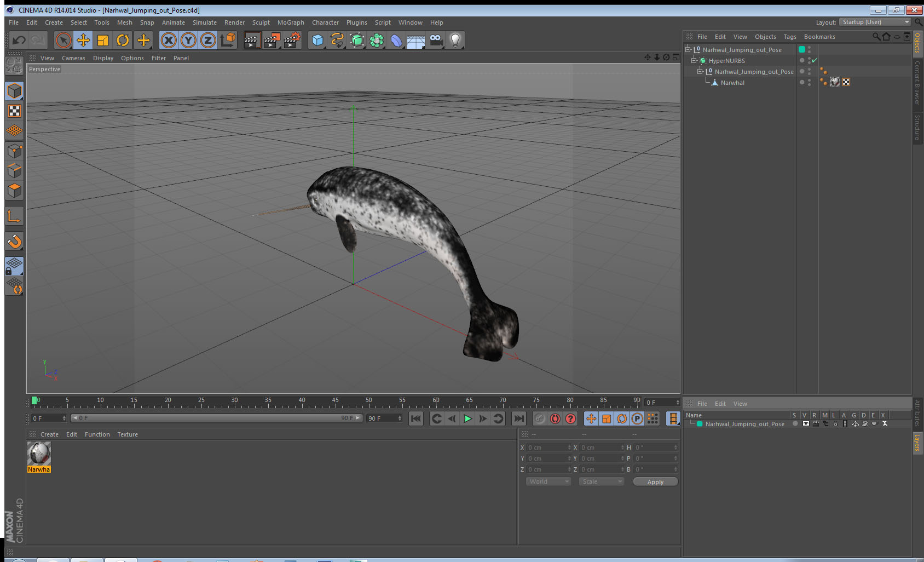
Task: Enable Axis mode tool
Action: pos(14,216)
